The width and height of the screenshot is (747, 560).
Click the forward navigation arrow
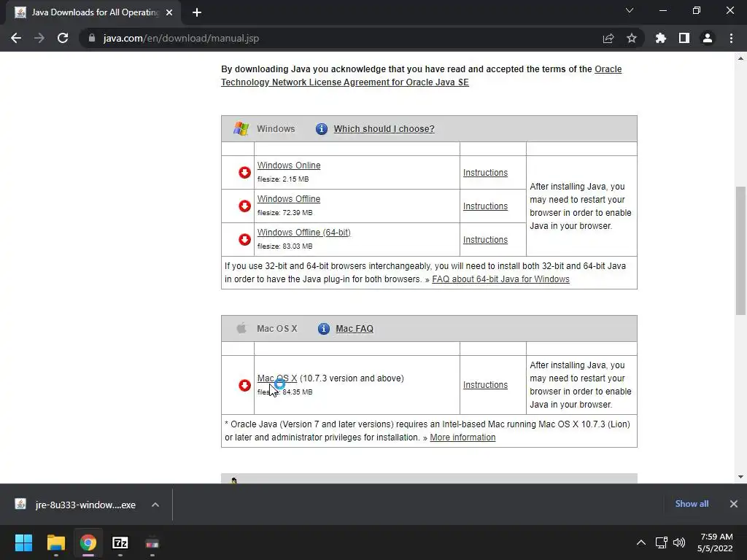(x=39, y=38)
